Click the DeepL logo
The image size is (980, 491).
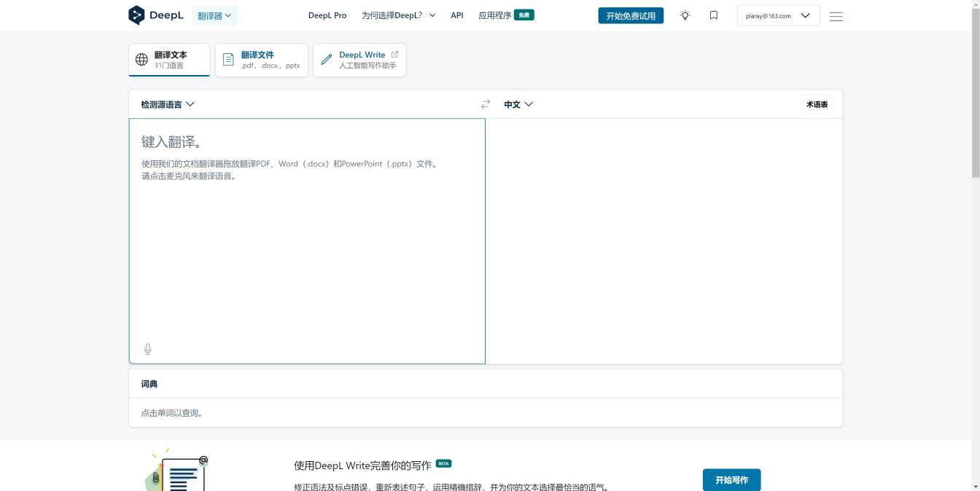tap(155, 15)
